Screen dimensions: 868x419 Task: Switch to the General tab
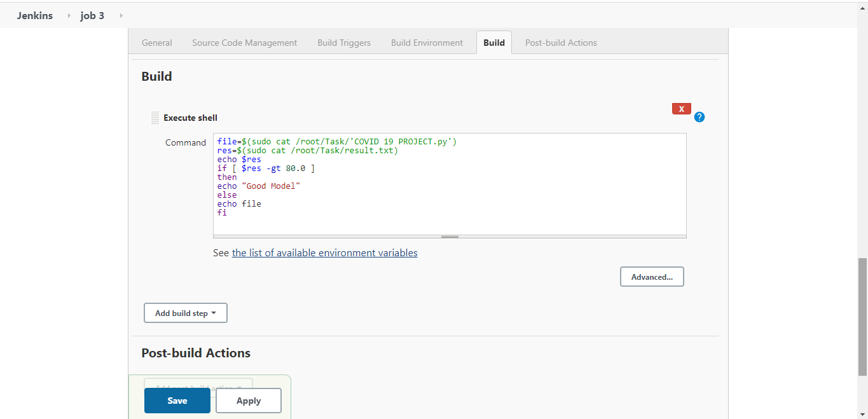point(156,42)
